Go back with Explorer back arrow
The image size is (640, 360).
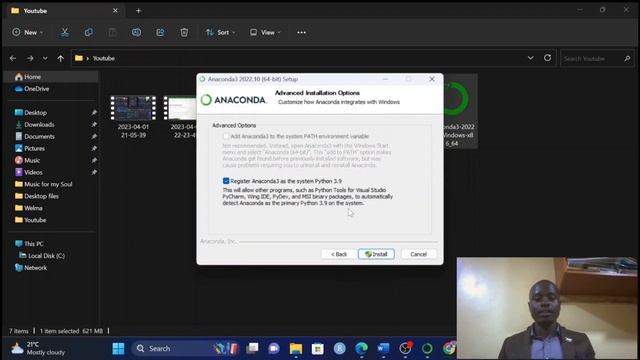coord(13,58)
